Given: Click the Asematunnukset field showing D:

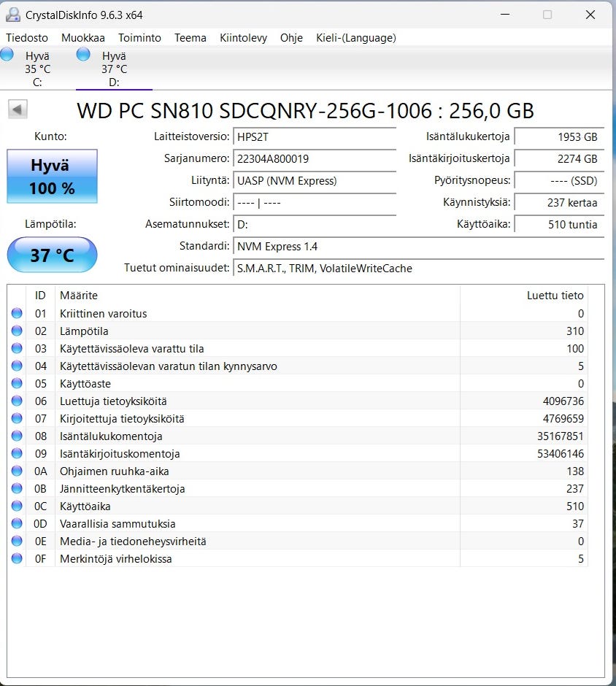Looking at the screenshot, I should 315,225.
